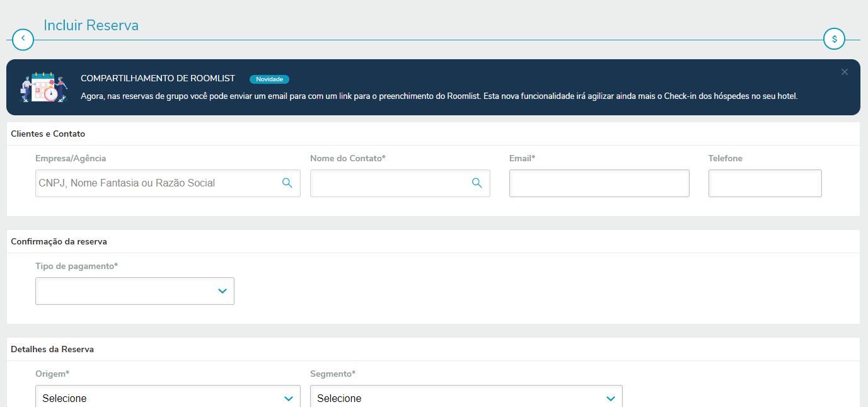Click the search icon in Nome do Contato field
This screenshot has width=868, height=407.
tap(477, 183)
